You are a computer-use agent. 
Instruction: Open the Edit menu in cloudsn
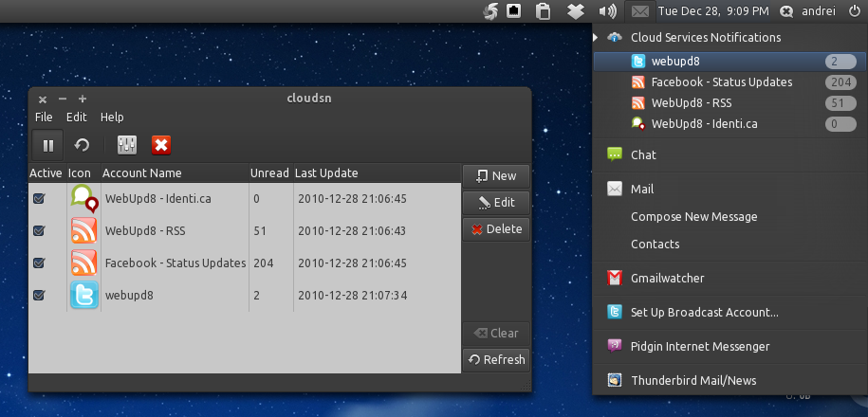(x=77, y=118)
